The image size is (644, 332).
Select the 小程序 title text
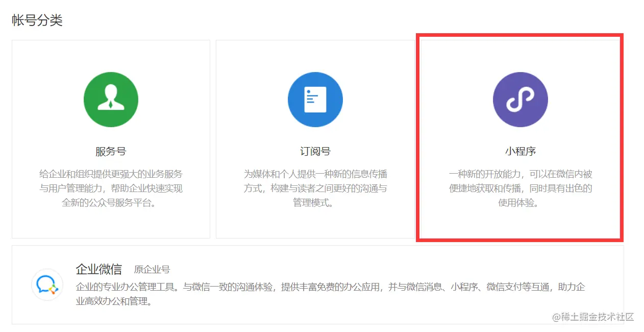(520, 151)
